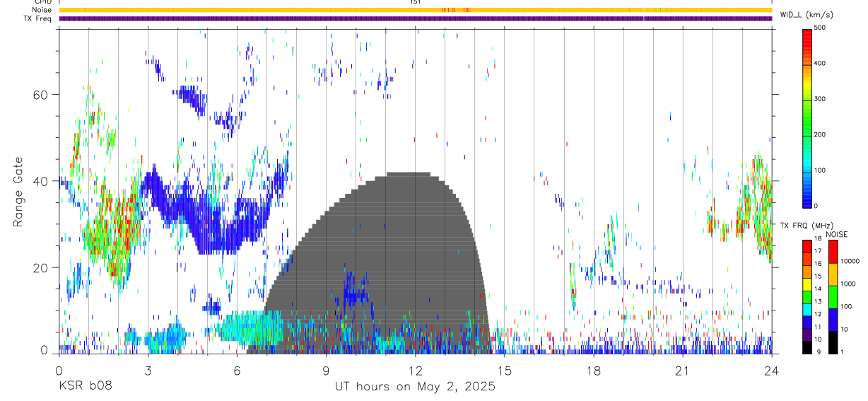Image resolution: width=868 pixels, height=401 pixels.
Task: Click the 9 hour tick on the UT axis
Action: tap(327, 371)
